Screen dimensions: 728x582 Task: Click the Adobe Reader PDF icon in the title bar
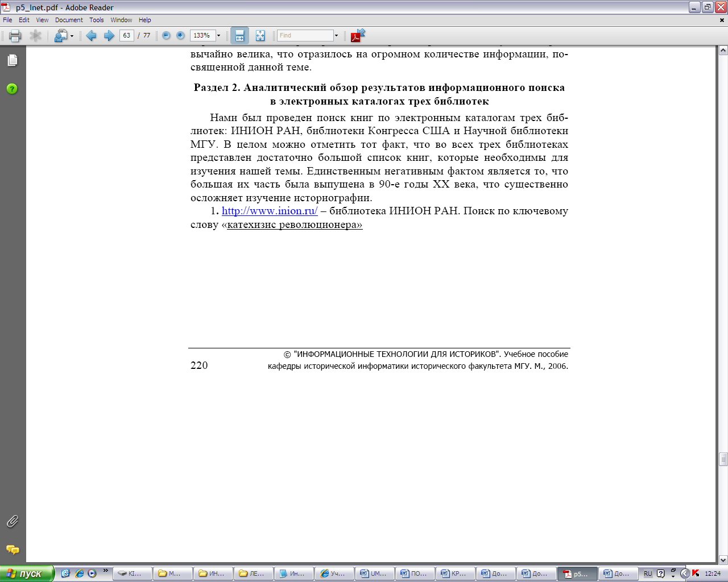click(x=6, y=7)
